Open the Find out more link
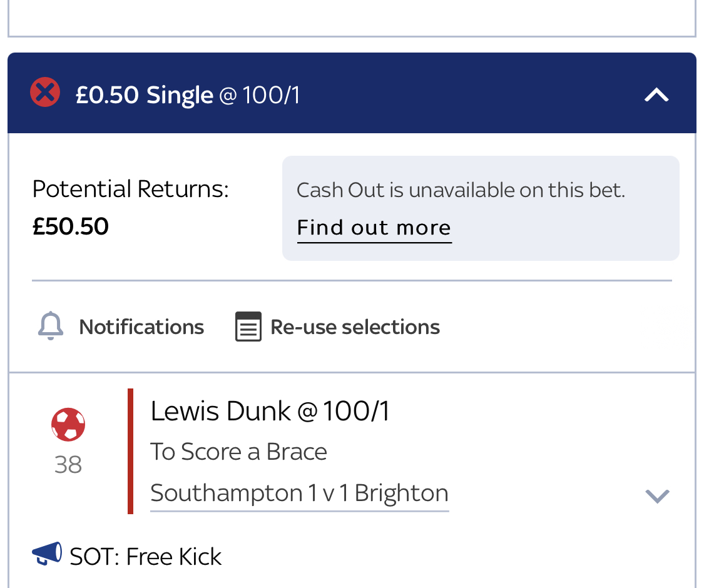The image size is (704, 588). click(374, 228)
